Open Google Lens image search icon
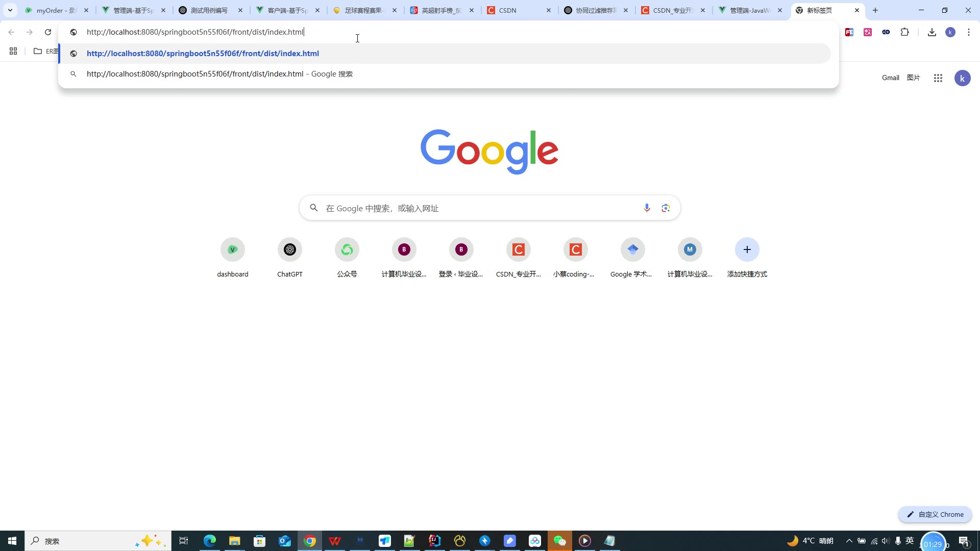Image resolution: width=980 pixels, height=551 pixels. 666,208
